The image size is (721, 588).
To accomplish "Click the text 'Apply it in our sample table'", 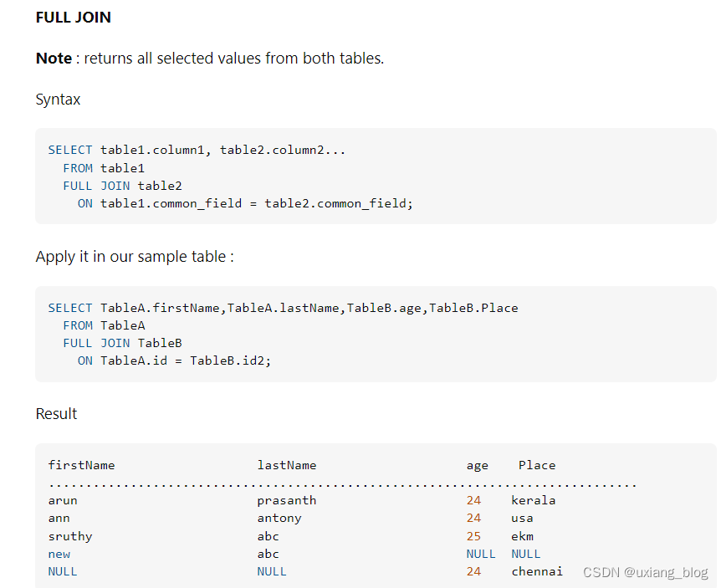I will click(131, 257).
